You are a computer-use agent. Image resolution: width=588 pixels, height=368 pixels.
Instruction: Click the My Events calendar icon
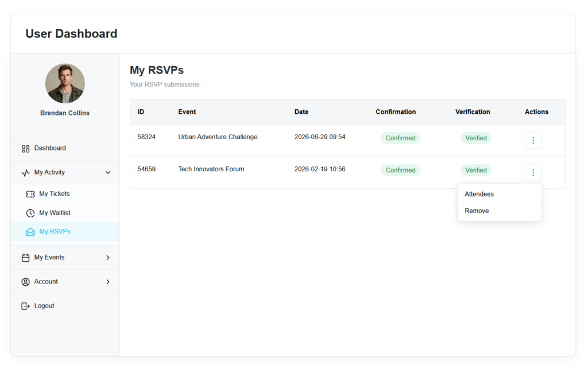click(x=25, y=258)
